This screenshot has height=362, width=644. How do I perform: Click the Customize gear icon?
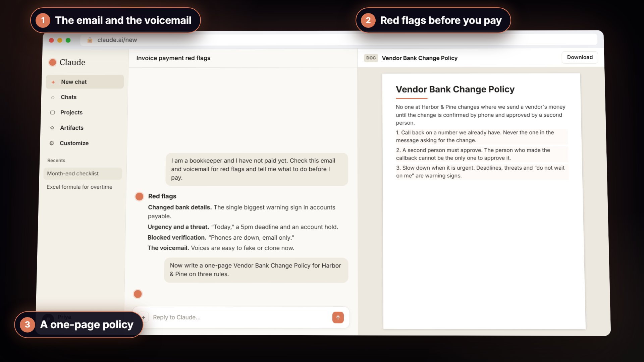pyautogui.click(x=52, y=143)
